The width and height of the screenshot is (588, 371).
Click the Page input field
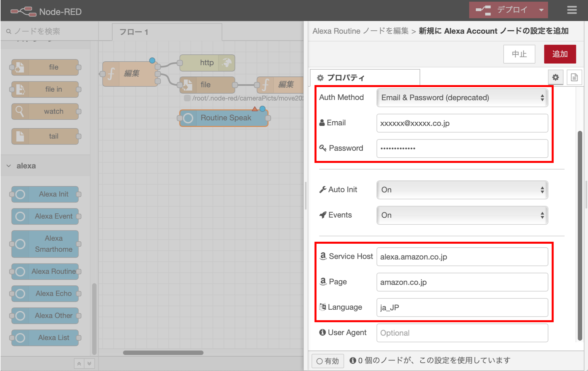tap(462, 282)
